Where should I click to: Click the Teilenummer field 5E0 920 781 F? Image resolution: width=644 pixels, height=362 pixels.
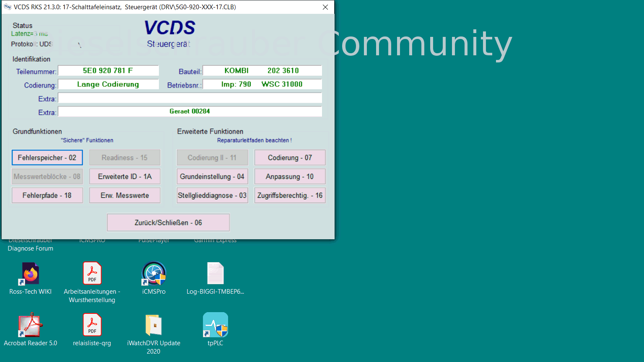[108, 71]
